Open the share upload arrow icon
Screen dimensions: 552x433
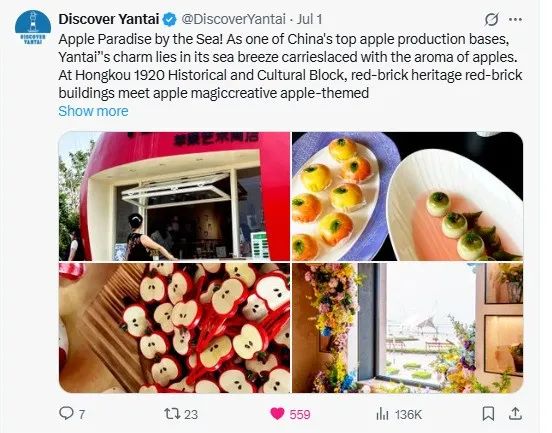515,414
